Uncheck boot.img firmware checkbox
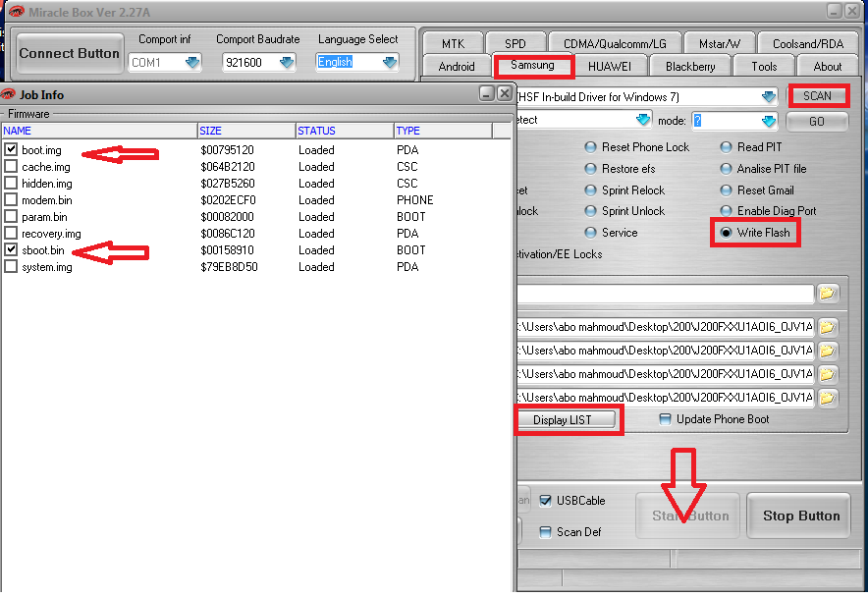This screenshot has height=597, width=868. pyautogui.click(x=11, y=149)
